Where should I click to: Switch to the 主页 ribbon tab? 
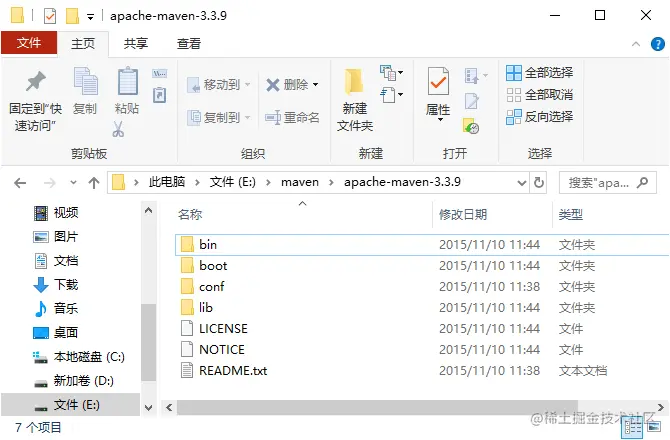point(83,44)
